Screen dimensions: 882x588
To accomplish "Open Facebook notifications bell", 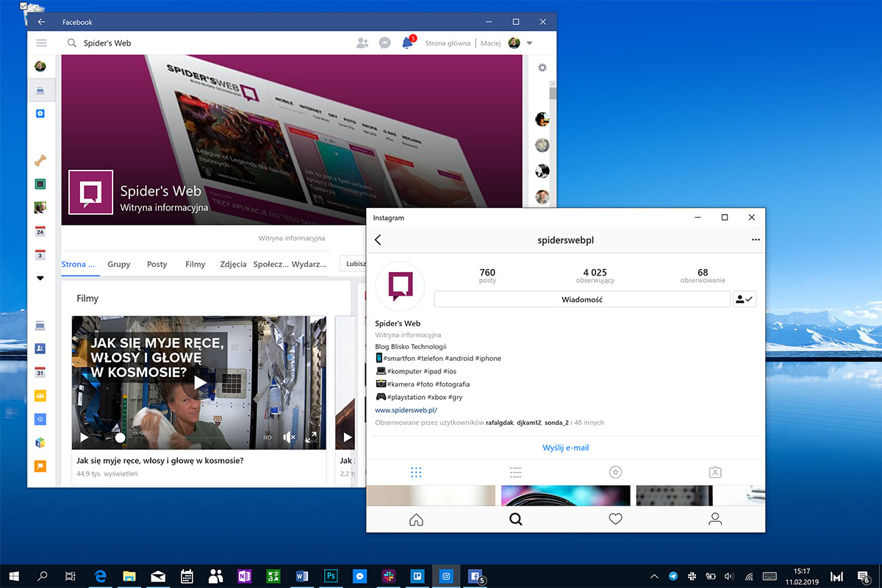I will coord(407,43).
